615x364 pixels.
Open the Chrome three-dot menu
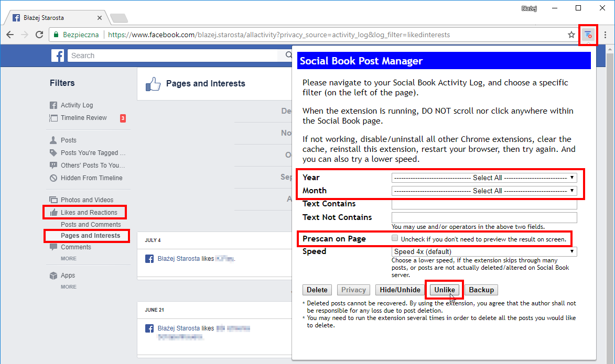pyautogui.click(x=605, y=35)
